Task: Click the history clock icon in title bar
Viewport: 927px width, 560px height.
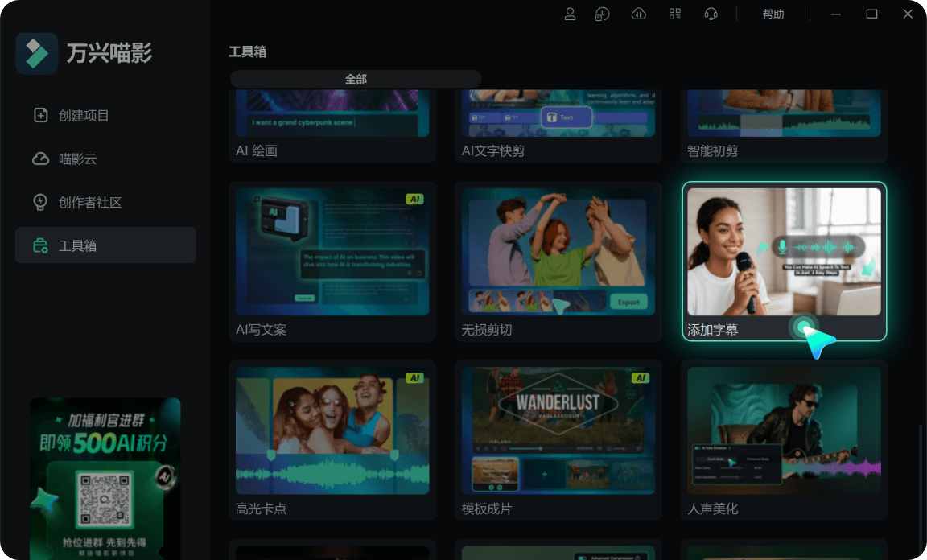Action: click(602, 14)
